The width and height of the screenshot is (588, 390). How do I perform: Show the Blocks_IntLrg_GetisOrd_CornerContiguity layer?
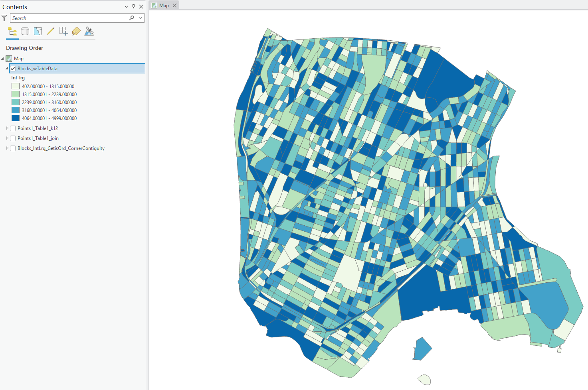tap(13, 148)
